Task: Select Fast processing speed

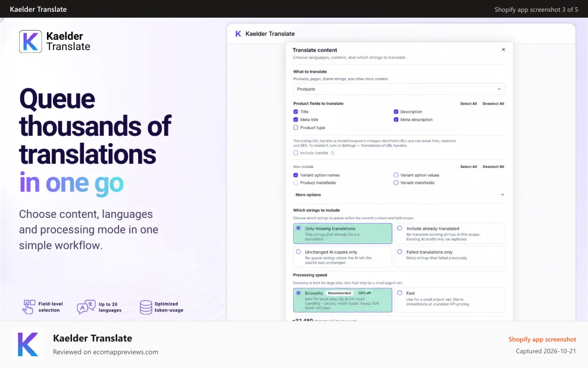Action: point(450,300)
